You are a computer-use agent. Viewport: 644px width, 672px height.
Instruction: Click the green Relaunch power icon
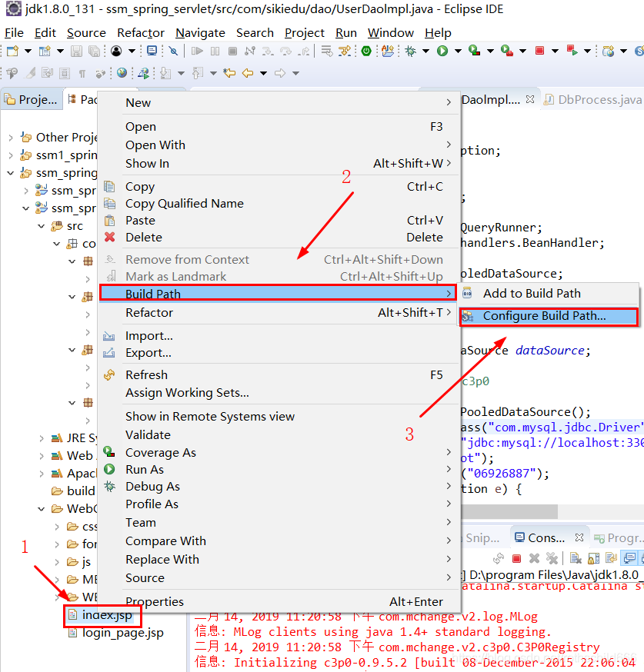point(366,51)
